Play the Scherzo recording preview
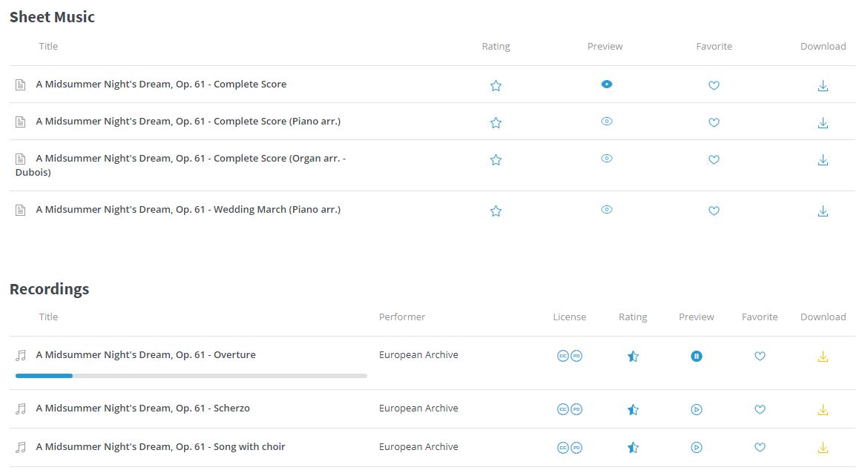Image resolution: width=868 pixels, height=473 pixels. point(697,409)
